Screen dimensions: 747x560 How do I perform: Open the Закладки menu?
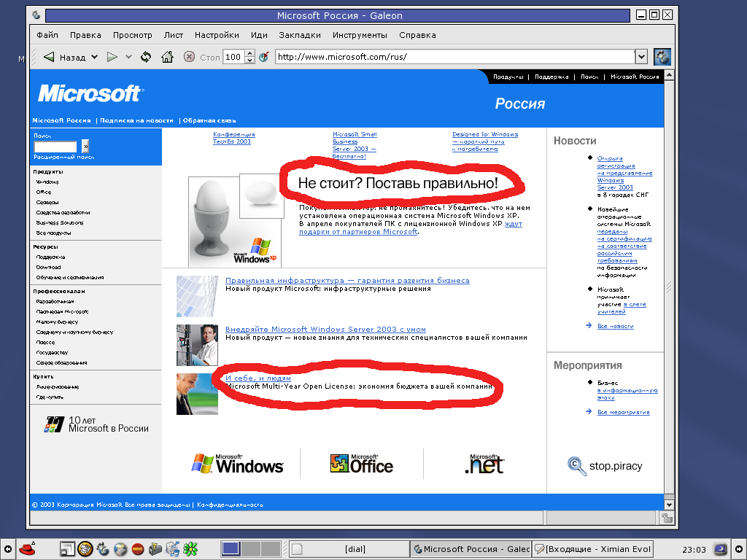[x=300, y=35]
